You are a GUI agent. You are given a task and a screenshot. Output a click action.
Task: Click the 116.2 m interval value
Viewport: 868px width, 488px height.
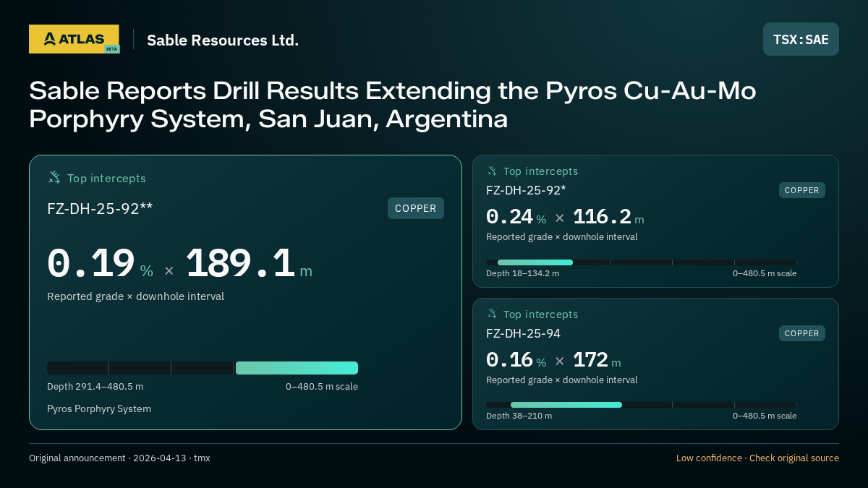tap(608, 217)
